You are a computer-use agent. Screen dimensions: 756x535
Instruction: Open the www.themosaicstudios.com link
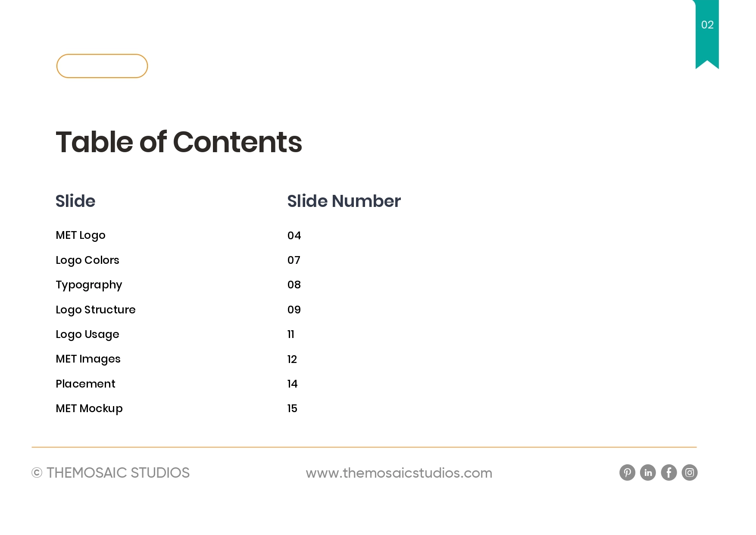click(x=399, y=473)
